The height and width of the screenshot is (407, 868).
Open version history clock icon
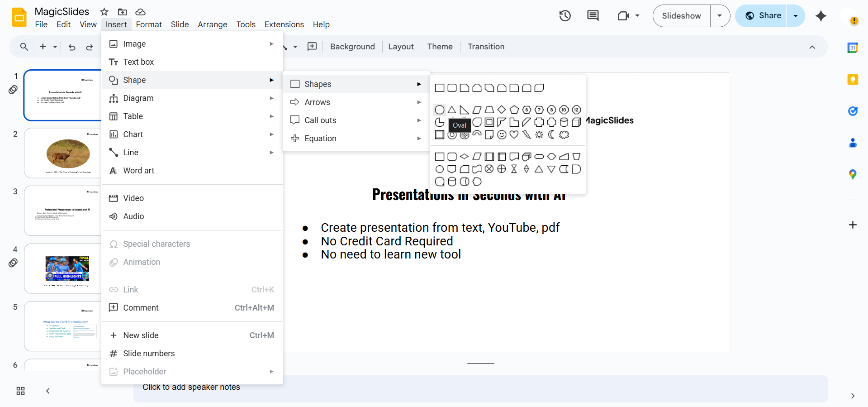coord(565,16)
